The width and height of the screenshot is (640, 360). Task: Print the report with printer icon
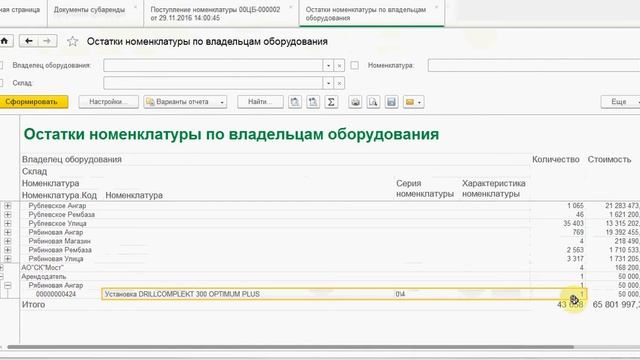point(355,102)
